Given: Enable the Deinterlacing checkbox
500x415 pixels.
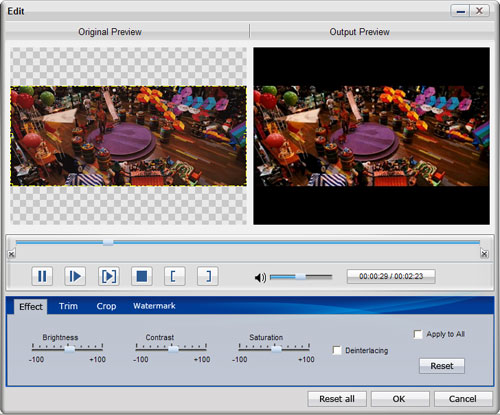Looking at the screenshot, I should click(x=337, y=350).
